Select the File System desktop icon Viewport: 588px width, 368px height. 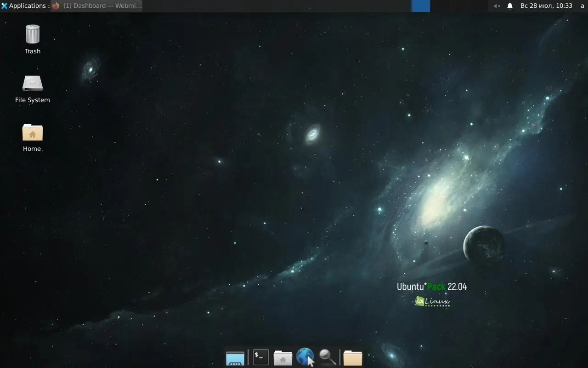click(33, 89)
